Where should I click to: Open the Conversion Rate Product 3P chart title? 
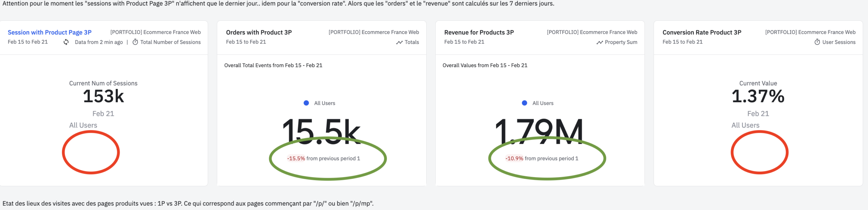coord(702,32)
